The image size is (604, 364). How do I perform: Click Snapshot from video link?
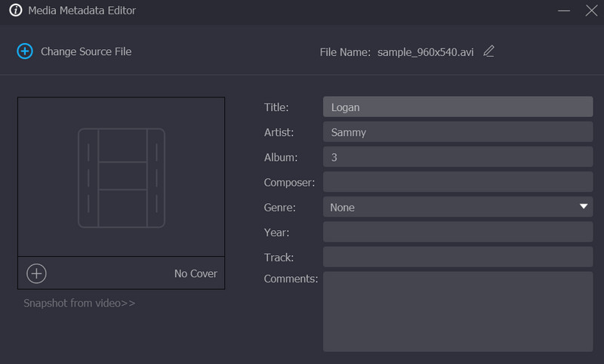(x=79, y=303)
